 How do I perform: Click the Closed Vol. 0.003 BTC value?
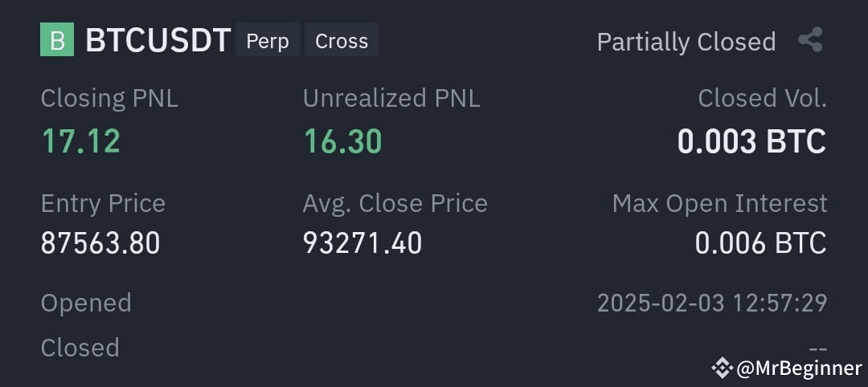[x=751, y=141]
